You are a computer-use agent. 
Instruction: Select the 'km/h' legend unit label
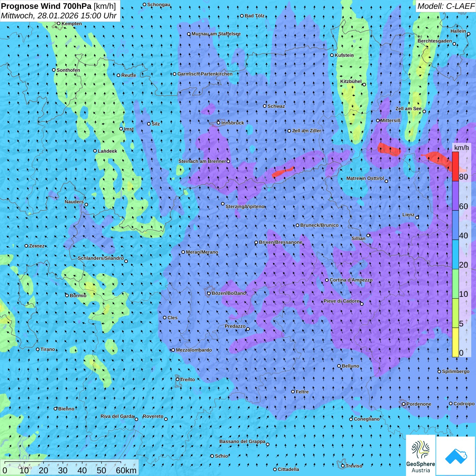[461, 147]
